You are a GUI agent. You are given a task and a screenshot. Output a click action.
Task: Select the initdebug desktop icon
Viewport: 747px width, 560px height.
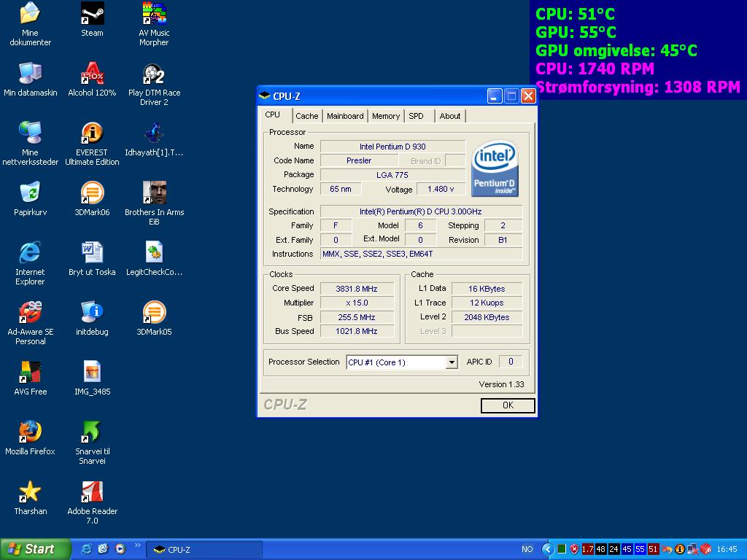coord(92,312)
